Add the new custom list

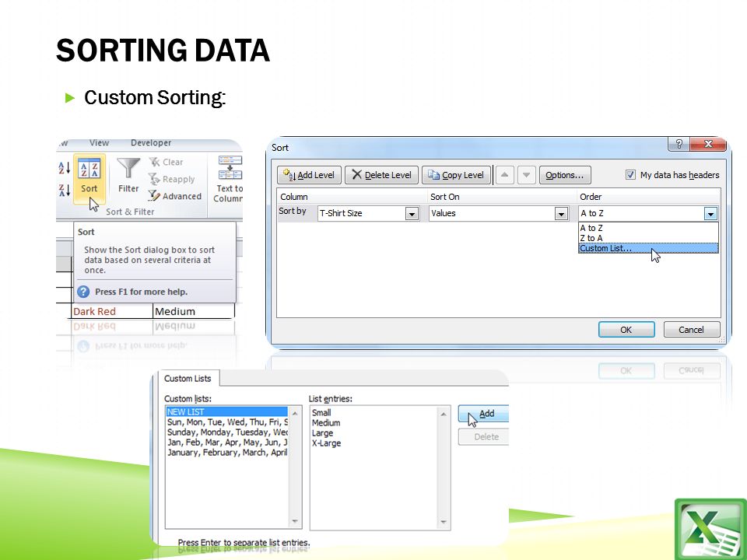pos(483,413)
